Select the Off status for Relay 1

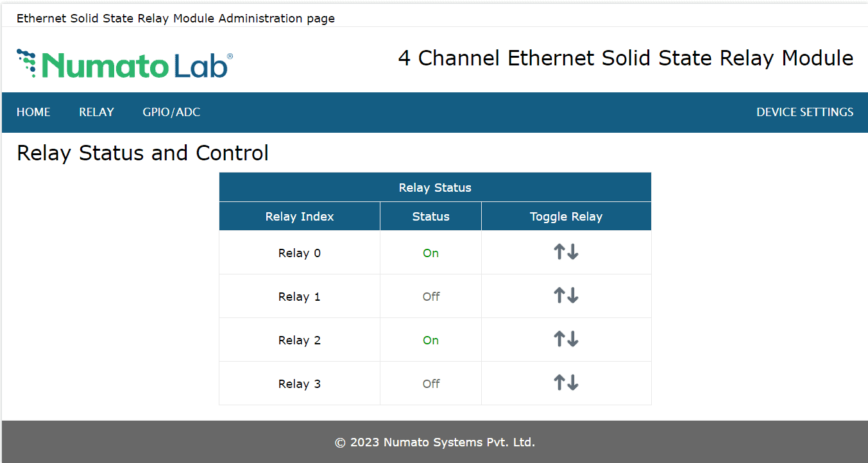[x=430, y=297]
